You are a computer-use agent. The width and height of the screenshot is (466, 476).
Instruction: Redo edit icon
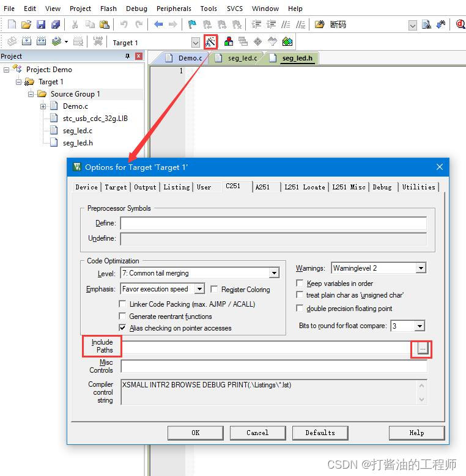[x=139, y=24]
